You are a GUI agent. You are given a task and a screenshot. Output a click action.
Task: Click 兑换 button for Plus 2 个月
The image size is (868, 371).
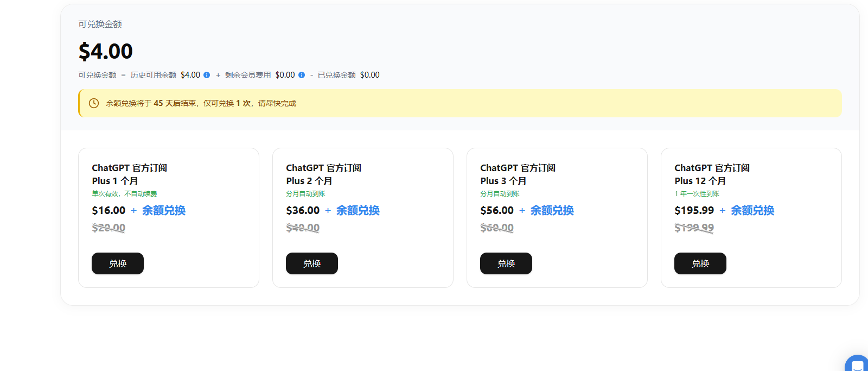pos(312,263)
